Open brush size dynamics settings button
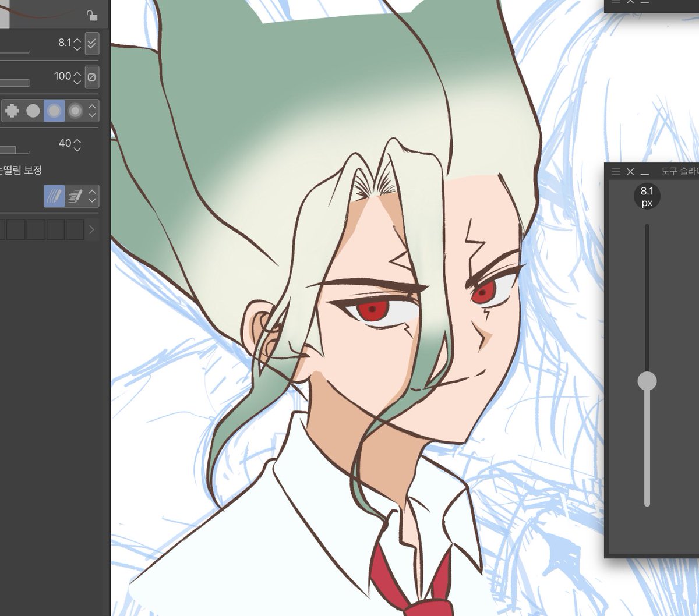The image size is (699, 616). point(91,43)
